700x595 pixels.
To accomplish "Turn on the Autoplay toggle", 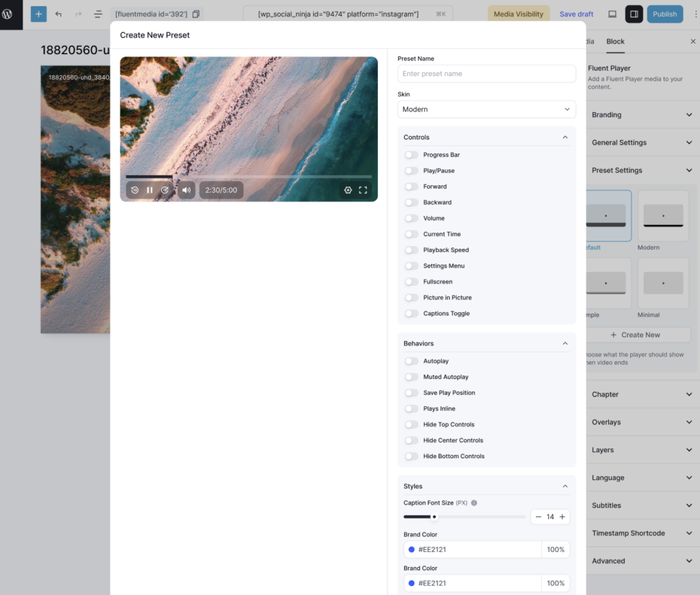I will [x=412, y=361].
